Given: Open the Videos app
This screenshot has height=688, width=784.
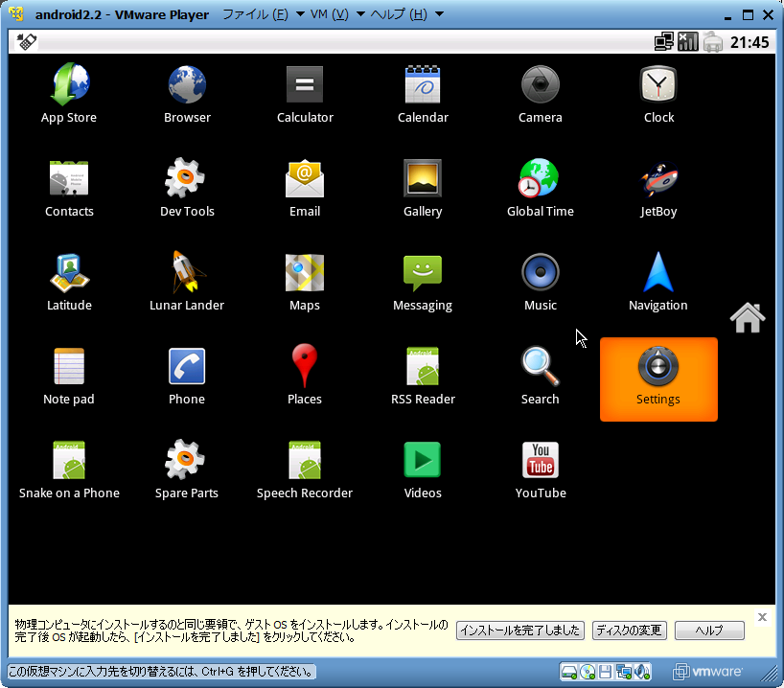Looking at the screenshot, I should tap(423, 470).
